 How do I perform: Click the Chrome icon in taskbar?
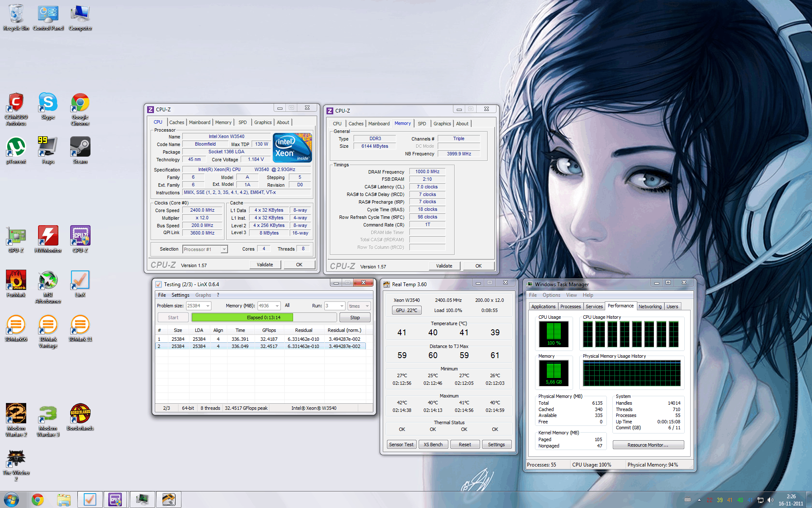[x=38, y=500]
